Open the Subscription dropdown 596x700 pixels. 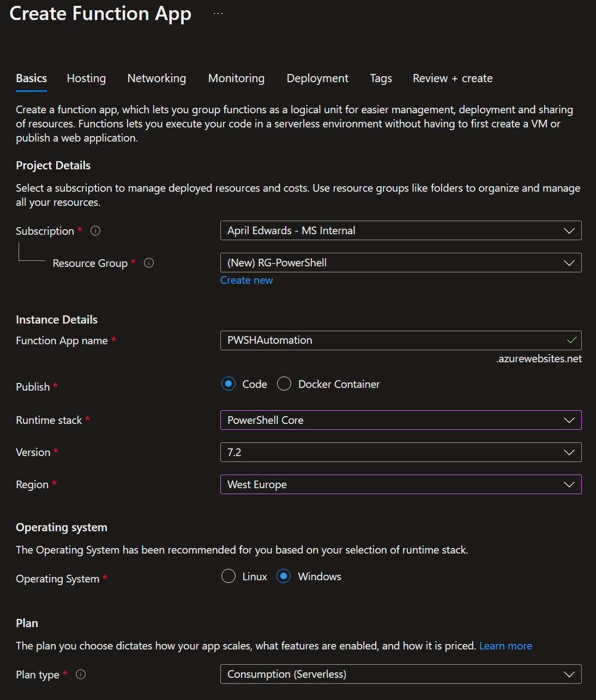[x=401, y=230]
